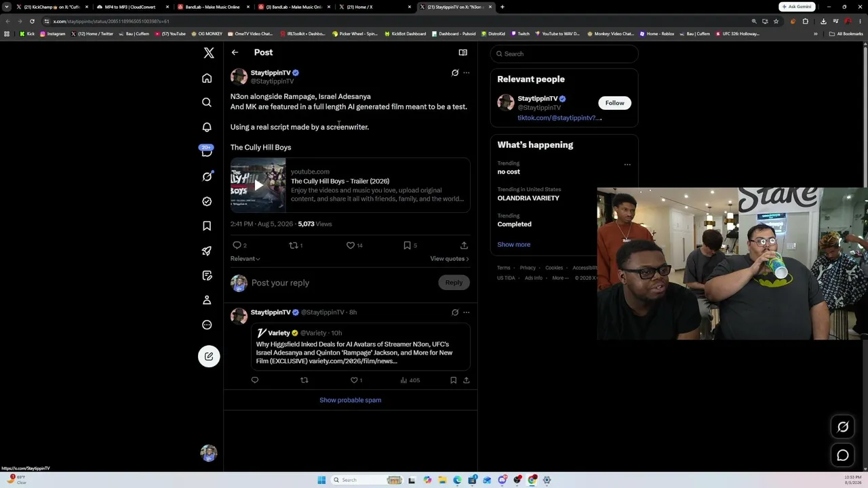Image resolution: width=868 pixels, height=488 pixels.
Task: Open StaytippinTV profile from post header
Action: 271,73
